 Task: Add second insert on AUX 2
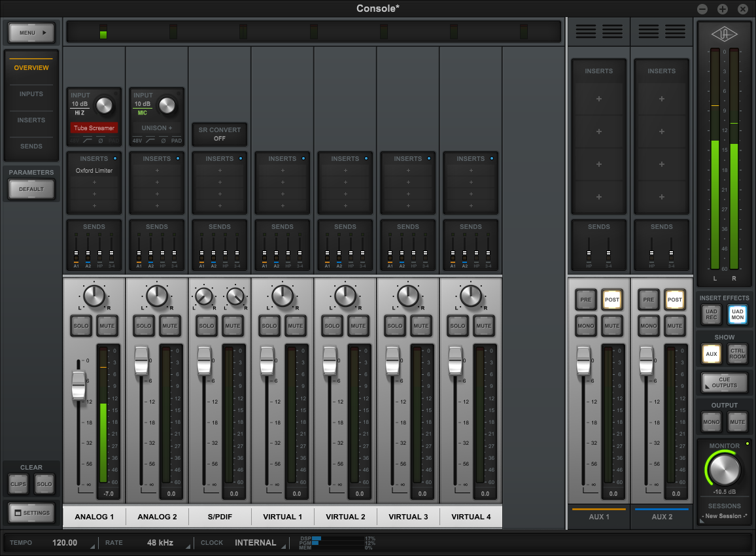point(662,131)
